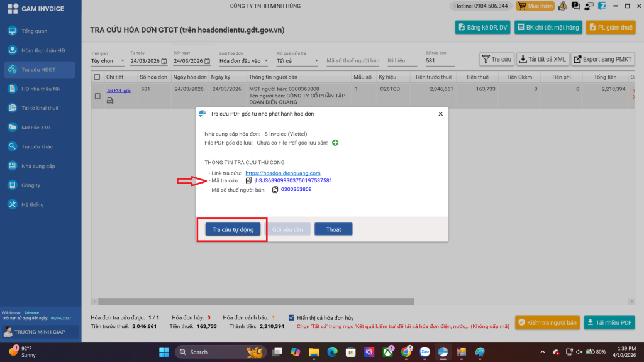Select Nhà cung cấp in the sidebar
Viewport: 644px width, 362px height.
[x=38, y=166]
